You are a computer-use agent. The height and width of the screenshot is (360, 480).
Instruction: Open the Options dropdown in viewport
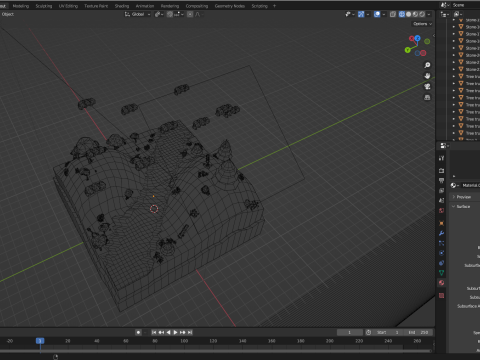[422, 24]
